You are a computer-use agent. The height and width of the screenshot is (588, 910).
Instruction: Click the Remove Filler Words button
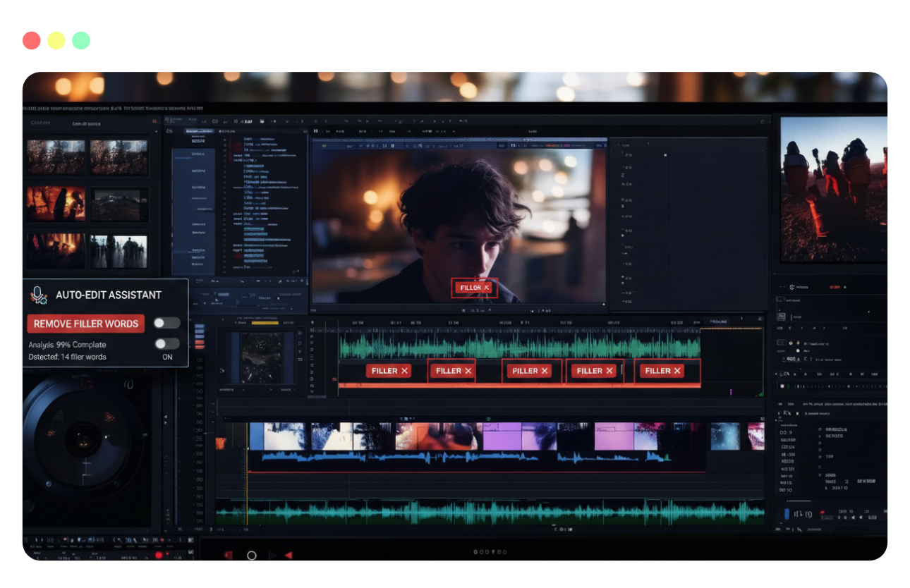(86, 324)
